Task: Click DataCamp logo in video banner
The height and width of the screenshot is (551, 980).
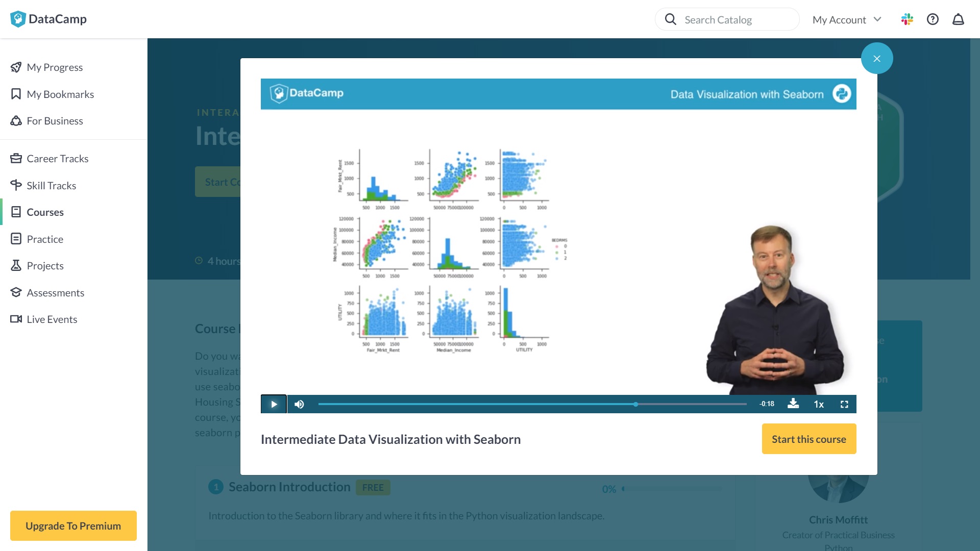Action: [307, 93]
